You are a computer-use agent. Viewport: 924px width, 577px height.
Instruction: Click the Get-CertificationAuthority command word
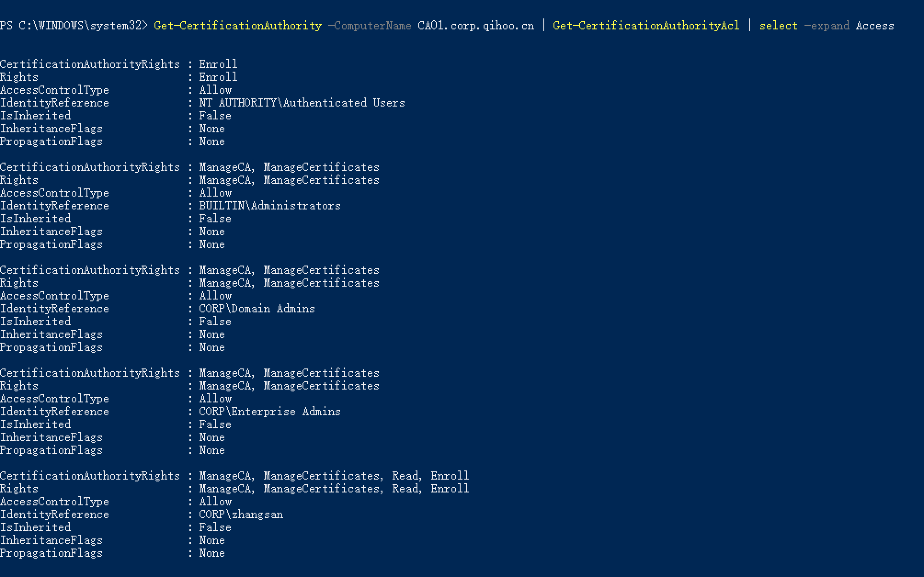point(238,26)
